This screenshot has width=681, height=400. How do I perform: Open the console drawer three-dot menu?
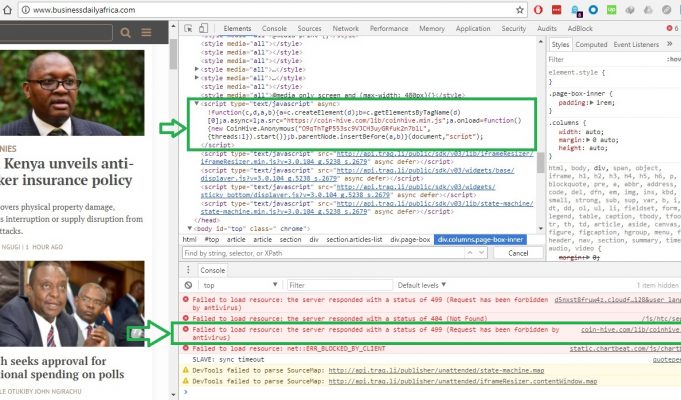click(x=188, y=270)
